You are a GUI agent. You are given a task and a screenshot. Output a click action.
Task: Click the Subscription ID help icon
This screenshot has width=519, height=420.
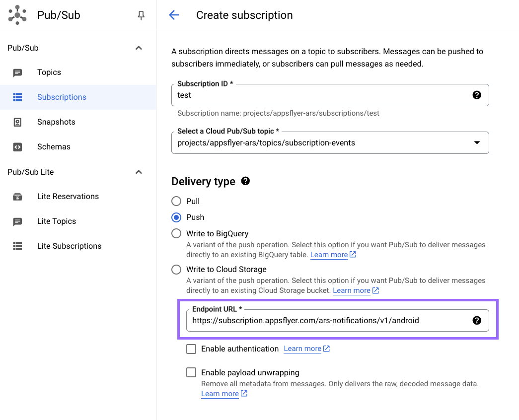click(x=477, y=95)
